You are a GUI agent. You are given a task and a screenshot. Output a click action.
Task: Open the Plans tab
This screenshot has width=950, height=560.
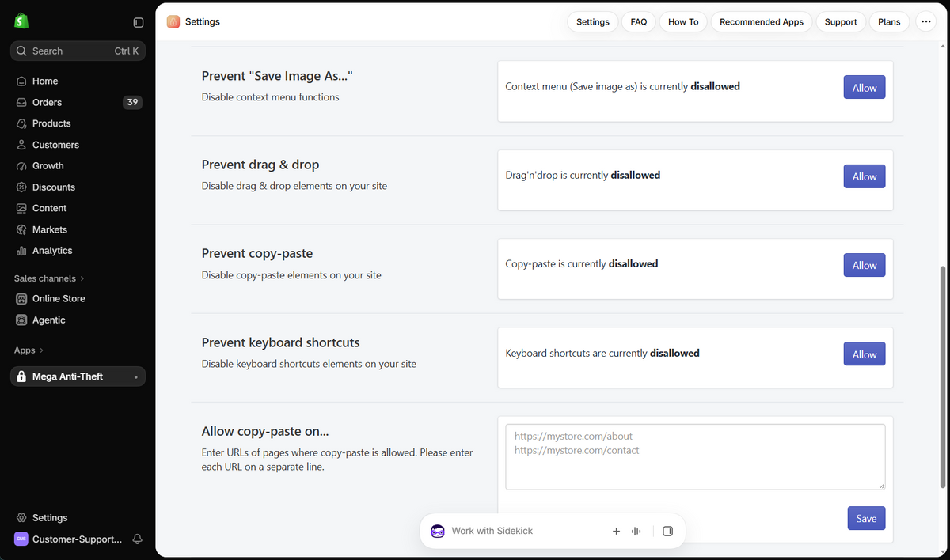click(889, 22)
